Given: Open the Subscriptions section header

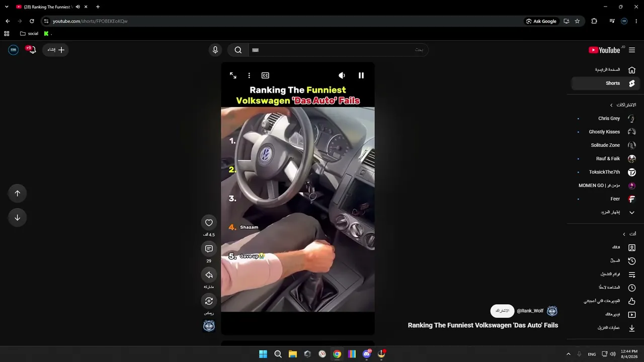Looking at the screenshot, I should coord(623,105).
